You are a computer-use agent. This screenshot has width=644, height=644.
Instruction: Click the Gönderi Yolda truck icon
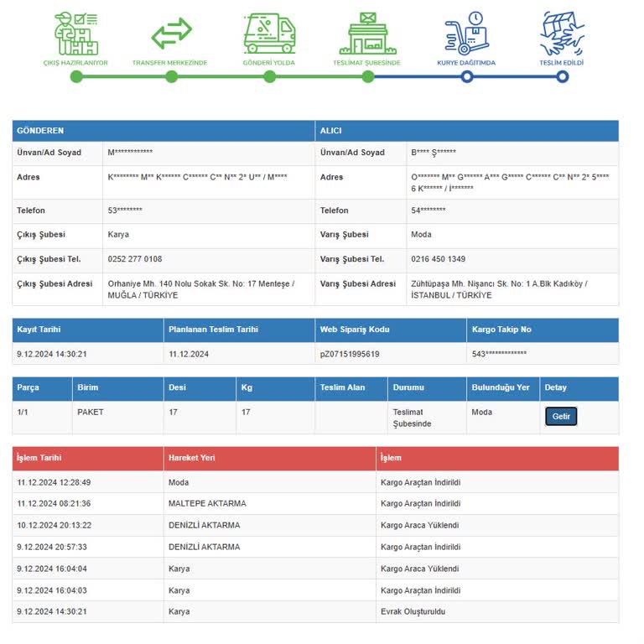pos(269,34)
